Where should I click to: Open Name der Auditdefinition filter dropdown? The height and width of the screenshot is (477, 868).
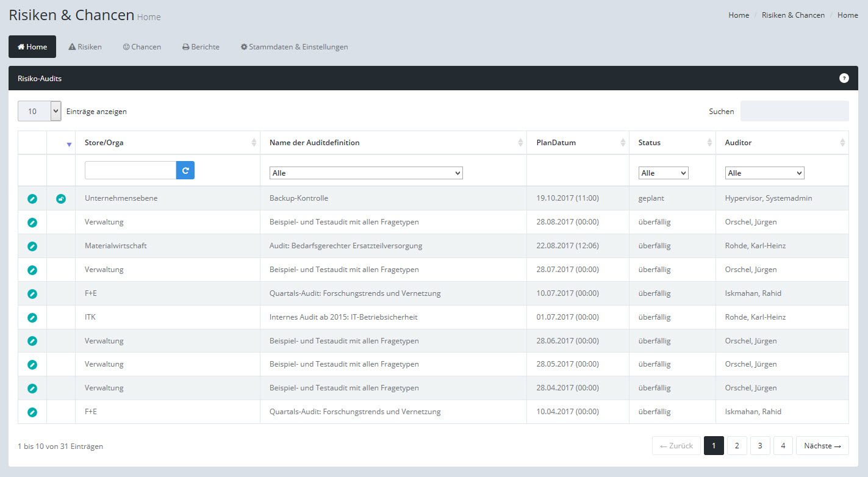click(x=366, y=173)
